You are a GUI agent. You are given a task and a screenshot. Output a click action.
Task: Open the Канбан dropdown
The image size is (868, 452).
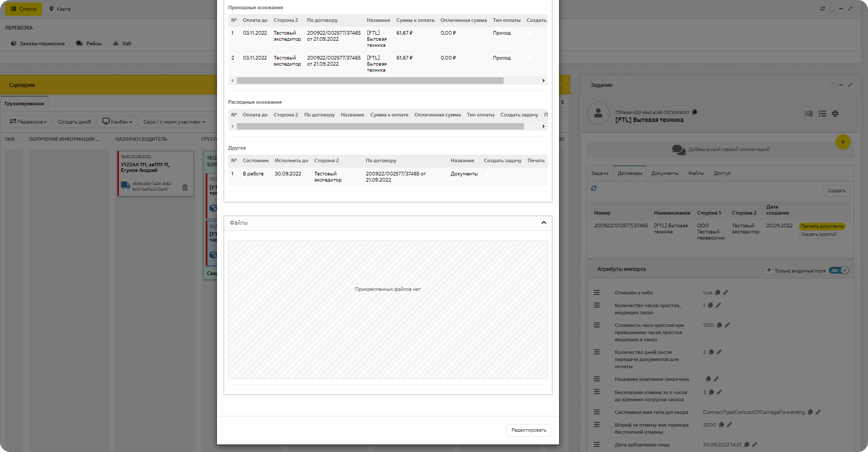tap(117, 122)
